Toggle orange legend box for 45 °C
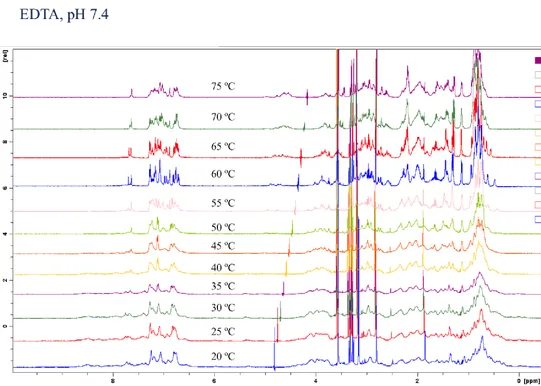The image size is (541, 386). coord(538,147)
